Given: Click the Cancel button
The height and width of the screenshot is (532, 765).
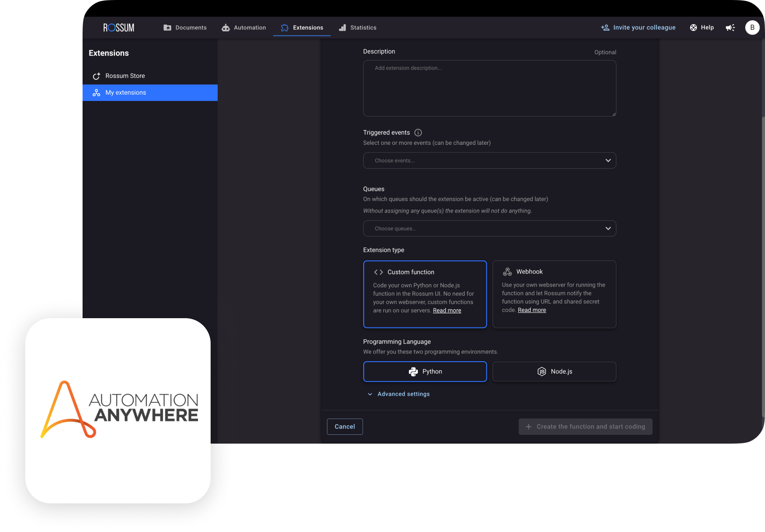Looking at the screenshot, I should 345,426.
